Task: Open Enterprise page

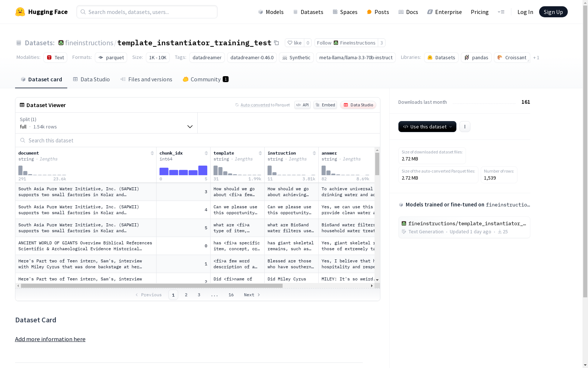Action: pos(444,12)
